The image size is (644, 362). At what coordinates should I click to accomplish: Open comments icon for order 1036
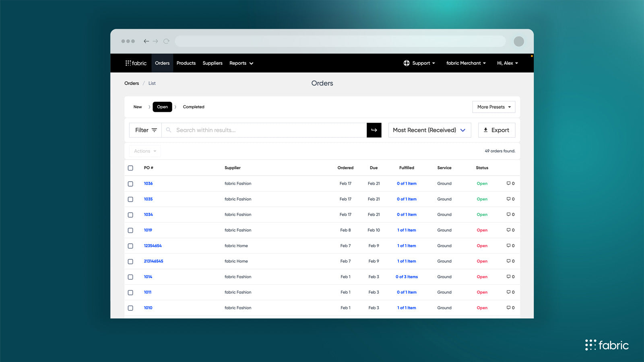click(x=508, y=183)
